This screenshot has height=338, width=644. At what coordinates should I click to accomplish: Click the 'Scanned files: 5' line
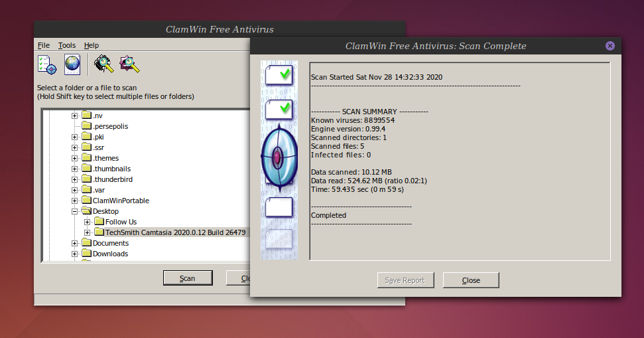(337, 146)
